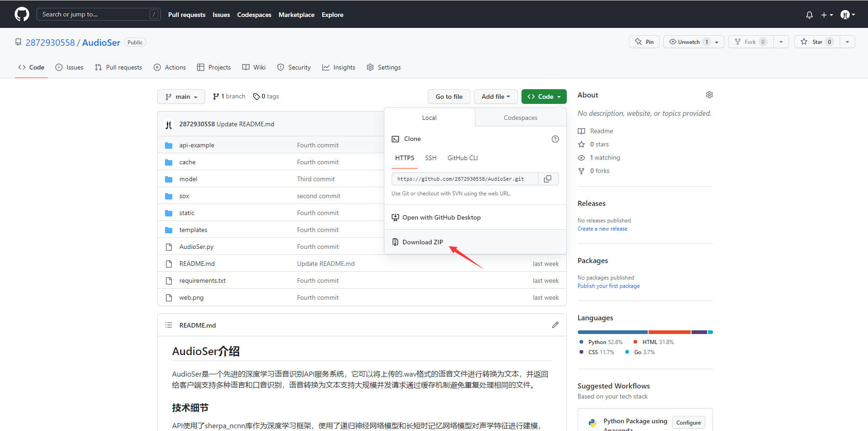
Task: Click the HTML language color bar
Action: click(670, 332)
